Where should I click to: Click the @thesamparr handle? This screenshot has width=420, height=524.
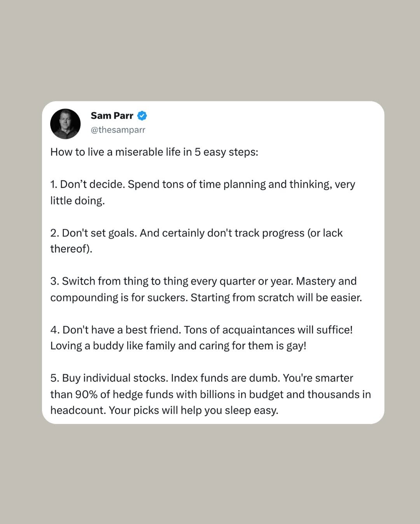(118, 130)
